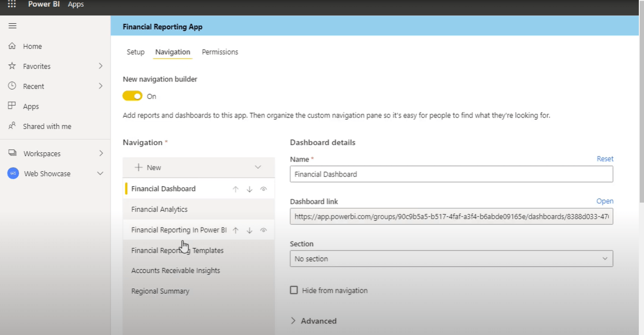Viewport: 644px width, 335px height.
Task: Expand Favorites flyout chevron
Action: point(100,66)
